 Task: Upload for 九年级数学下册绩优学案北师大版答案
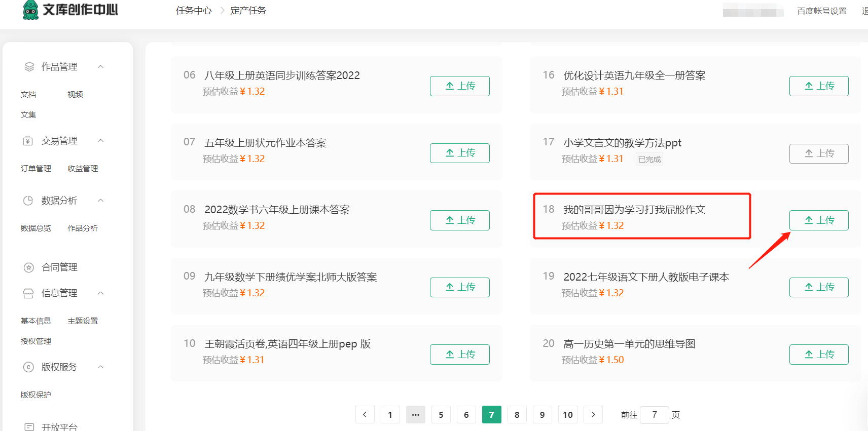click(460, 287)
